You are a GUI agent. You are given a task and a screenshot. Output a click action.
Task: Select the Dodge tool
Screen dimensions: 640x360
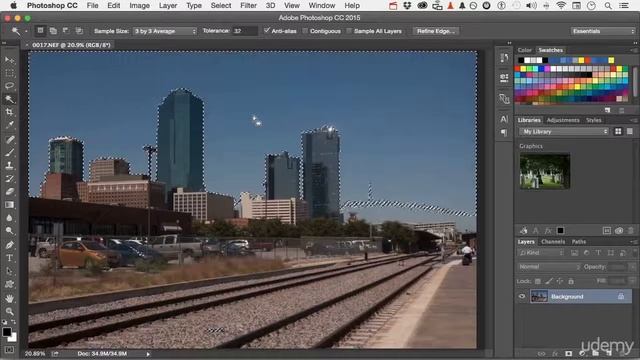[9, 231]
